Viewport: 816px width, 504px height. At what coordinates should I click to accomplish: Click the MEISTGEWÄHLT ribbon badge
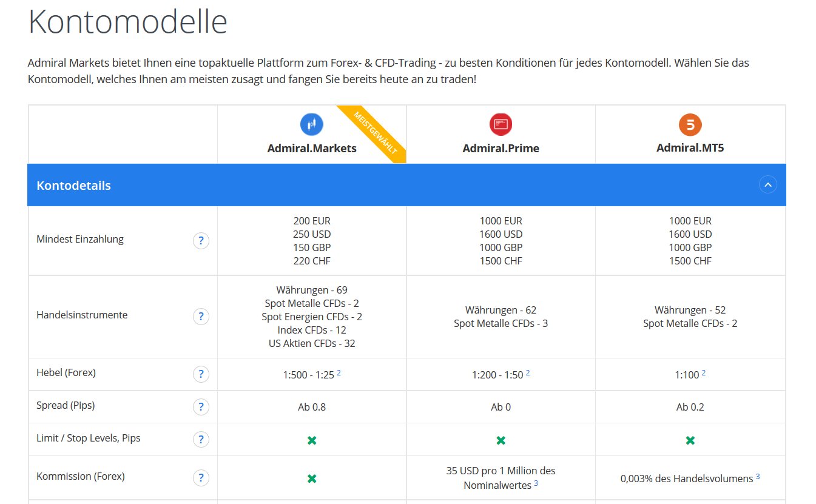(375, 133)
